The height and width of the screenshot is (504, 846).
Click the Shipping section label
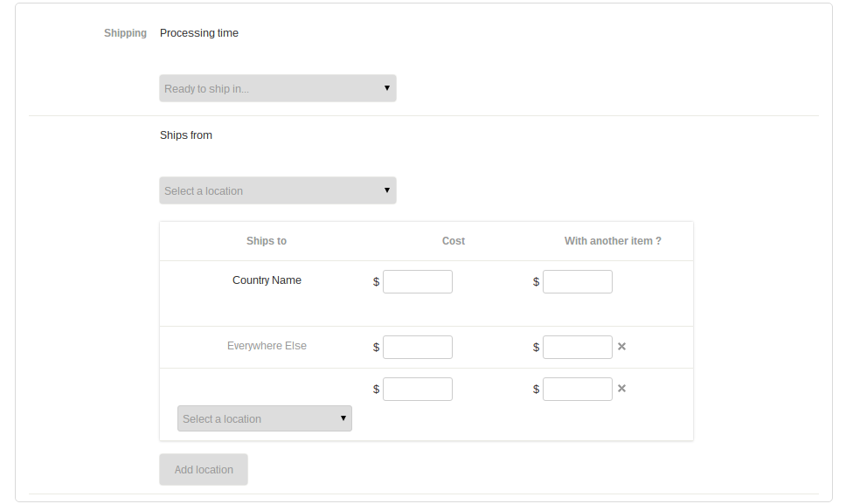(125, 33)
